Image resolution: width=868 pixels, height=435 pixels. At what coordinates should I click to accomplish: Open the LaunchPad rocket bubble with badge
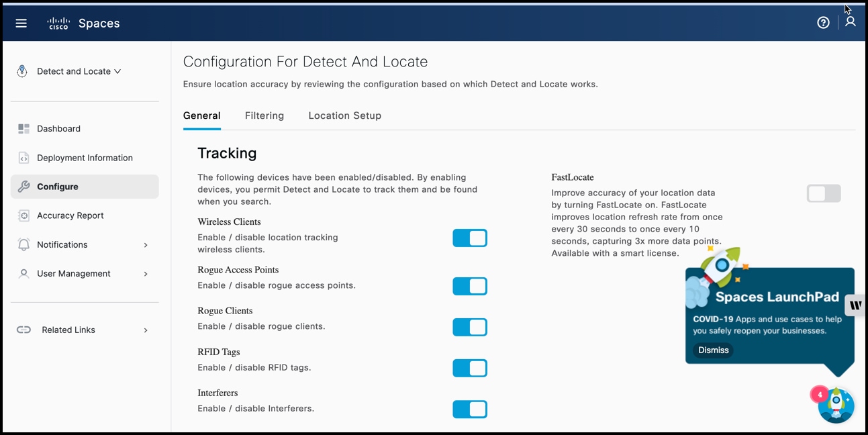(x=836, y=405)
